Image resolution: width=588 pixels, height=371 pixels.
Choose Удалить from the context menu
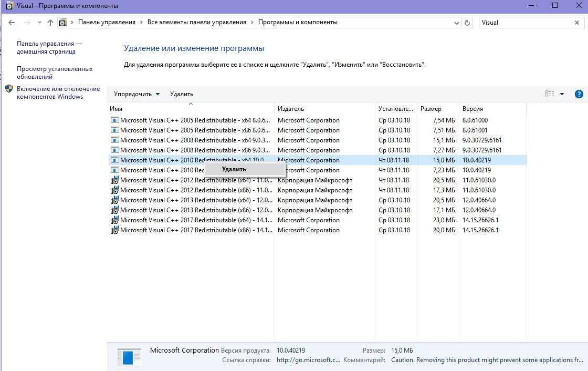click(x=234, y=169)
